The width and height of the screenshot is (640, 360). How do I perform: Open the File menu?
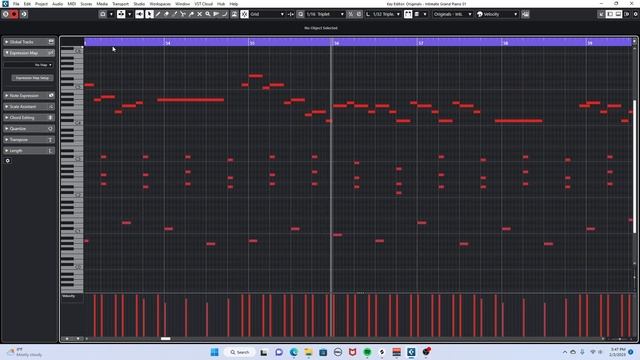click(x=16, y=4)
